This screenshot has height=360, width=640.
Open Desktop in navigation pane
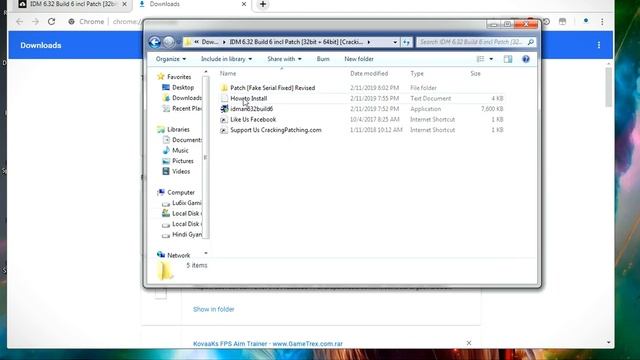183,87
